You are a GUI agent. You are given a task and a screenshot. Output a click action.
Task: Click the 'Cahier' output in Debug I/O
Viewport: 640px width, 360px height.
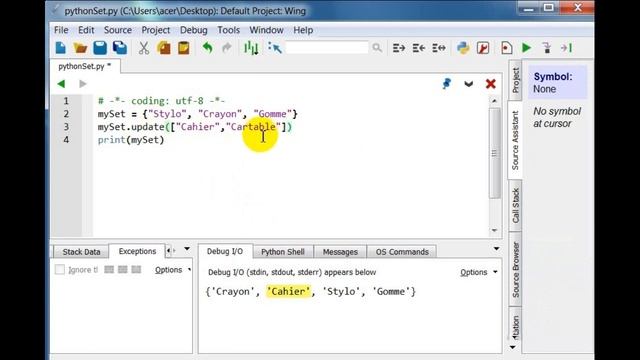288,291
